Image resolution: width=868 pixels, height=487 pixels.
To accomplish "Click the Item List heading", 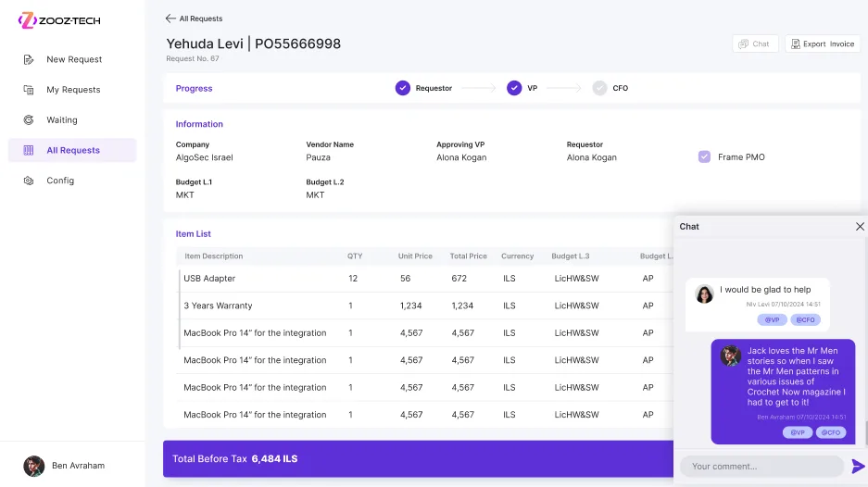I will pyautogui.click(x=194, y=234).
